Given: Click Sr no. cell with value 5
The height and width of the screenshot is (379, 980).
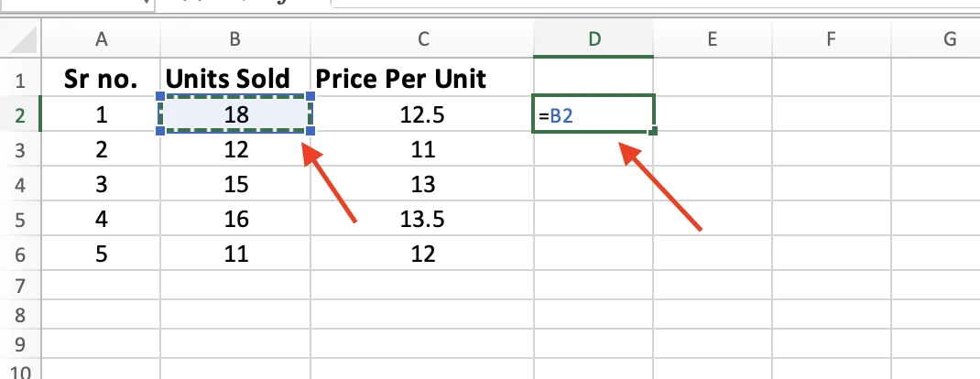Looking at the screenshot, I should [x=101, y=254].
